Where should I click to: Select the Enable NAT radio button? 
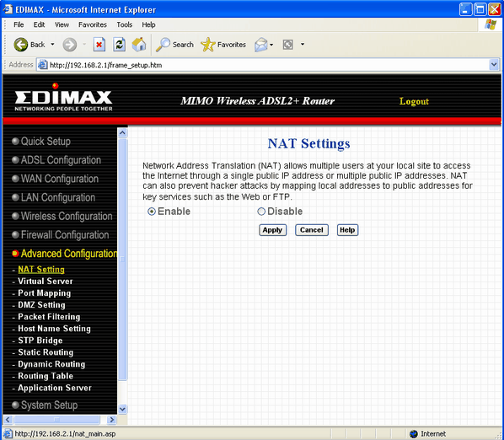coord(152,212)
